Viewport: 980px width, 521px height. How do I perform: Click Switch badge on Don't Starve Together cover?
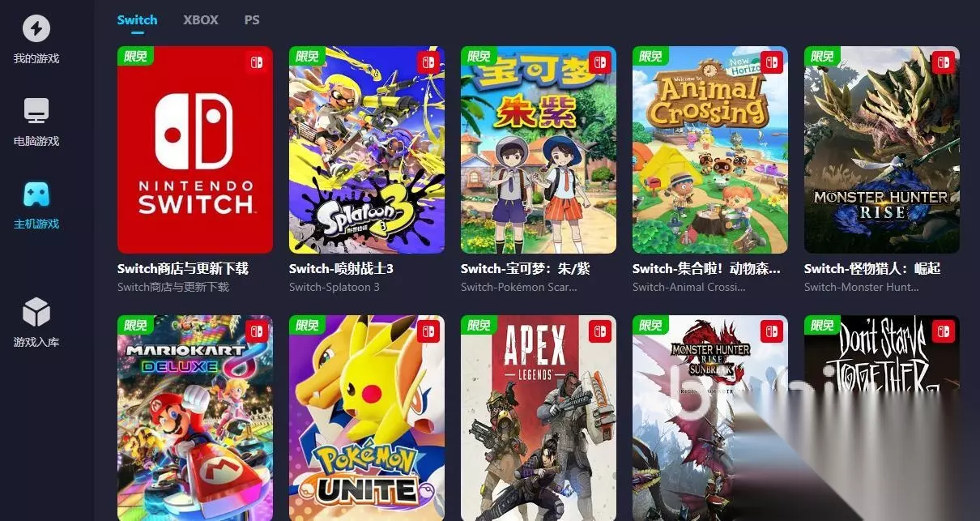[x=943, y=331]
